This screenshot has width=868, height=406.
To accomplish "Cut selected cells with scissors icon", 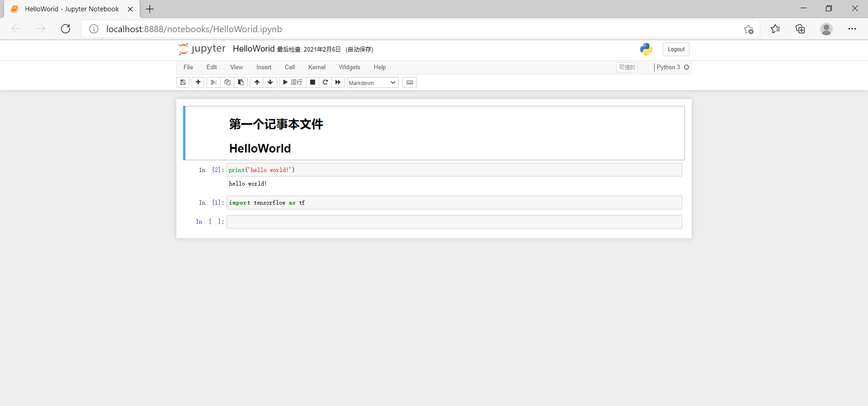I will tap(213, 82).
